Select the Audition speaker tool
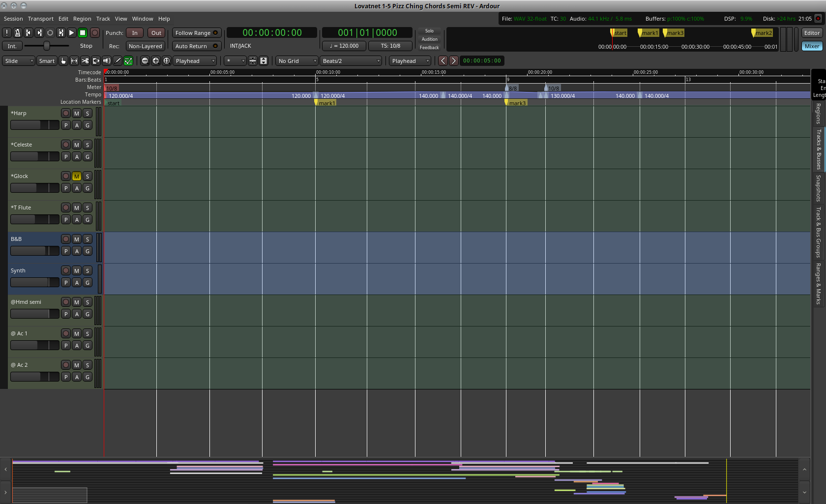 (107, 61)
